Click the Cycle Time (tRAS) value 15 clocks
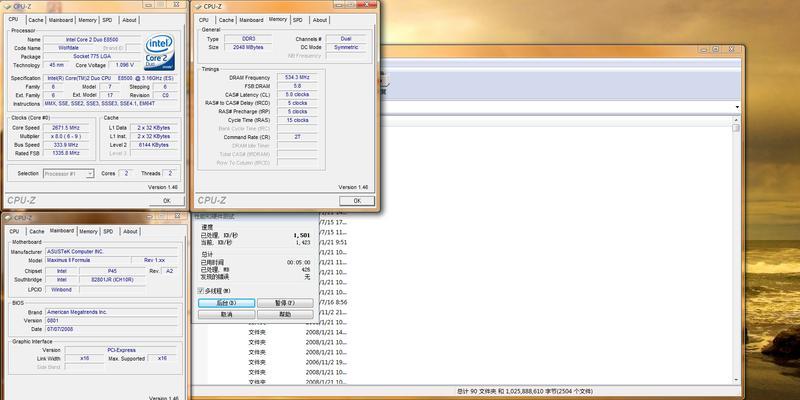Viewport: 800px width, 400px height. (x=297, y=120)
